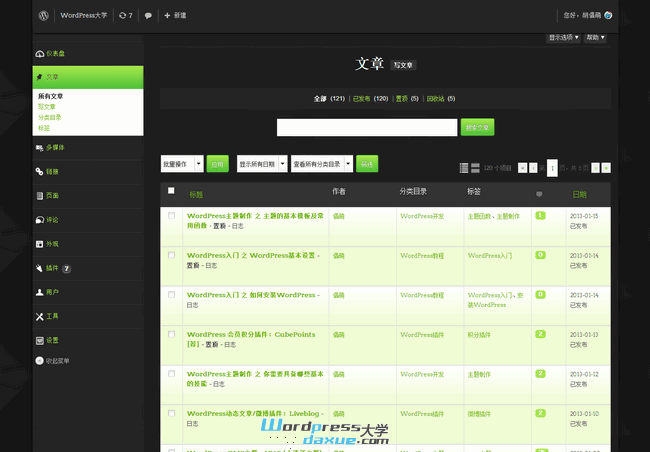650x452 pixels.
Task: Show 全部 (121) posts filter
Action: (x=329, y=99)
